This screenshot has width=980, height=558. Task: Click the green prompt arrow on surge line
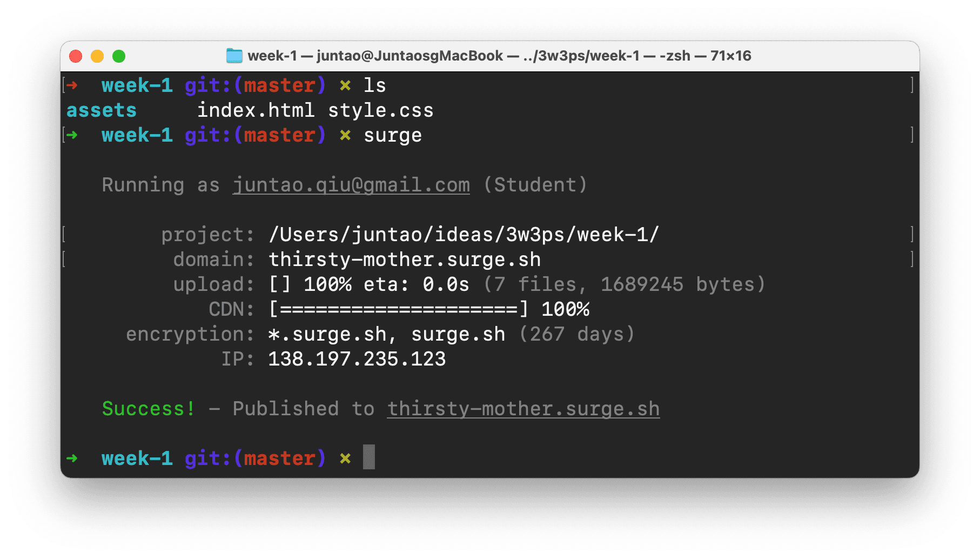pos(72,135)
